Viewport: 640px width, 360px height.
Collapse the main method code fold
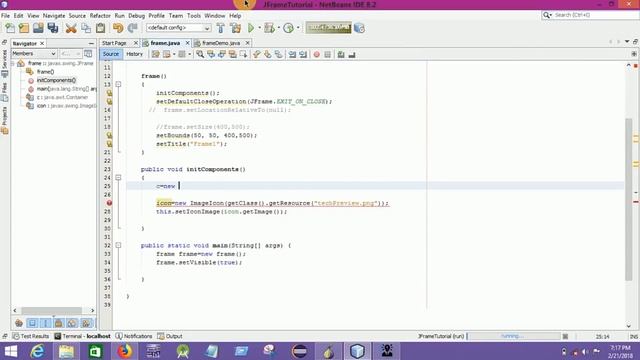click(x=118, y=245)
